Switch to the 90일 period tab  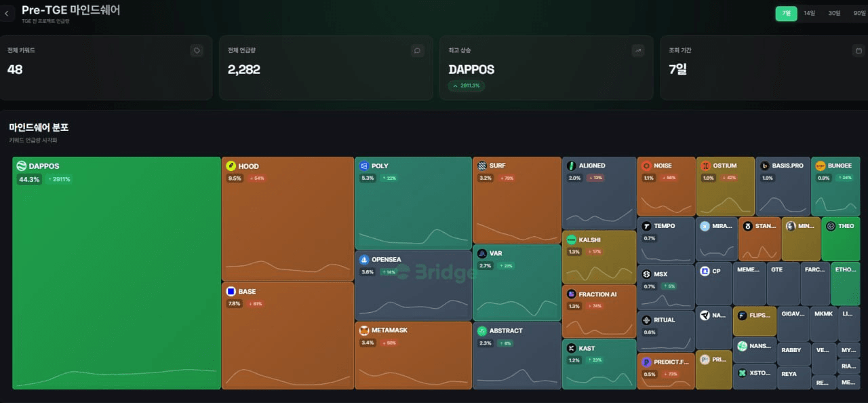(859, 13)
